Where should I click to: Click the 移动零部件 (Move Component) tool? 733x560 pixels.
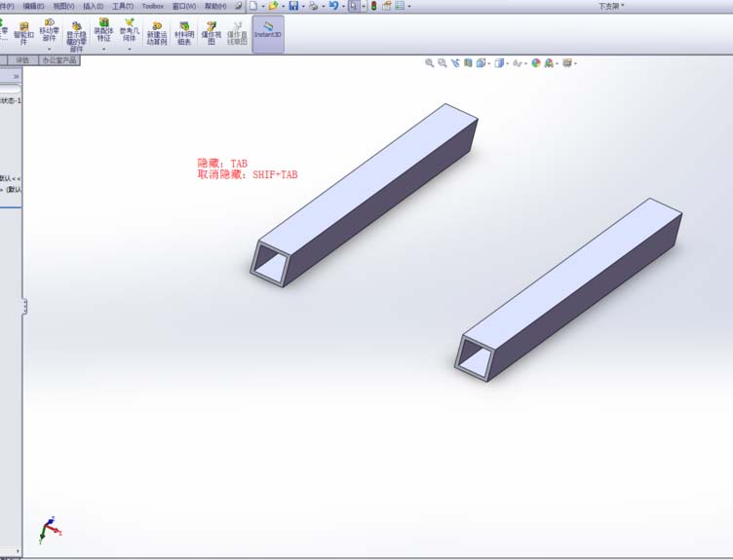click(x=49, y=30)
